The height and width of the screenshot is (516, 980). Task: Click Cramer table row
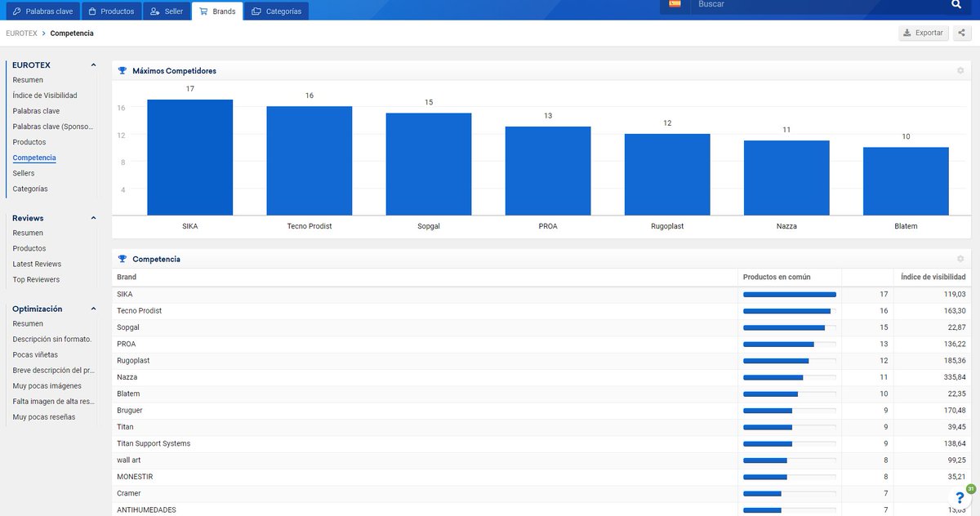pyautogui.click(x=541, y=493)
